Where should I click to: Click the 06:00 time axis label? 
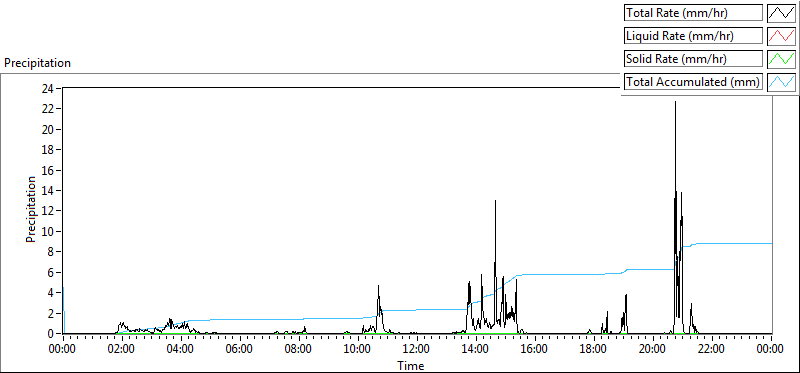[240, 350]
